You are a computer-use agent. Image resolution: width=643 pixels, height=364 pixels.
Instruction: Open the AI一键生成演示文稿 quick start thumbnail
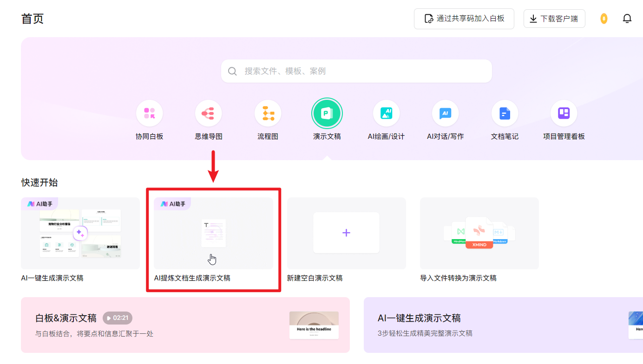[80, 233]
